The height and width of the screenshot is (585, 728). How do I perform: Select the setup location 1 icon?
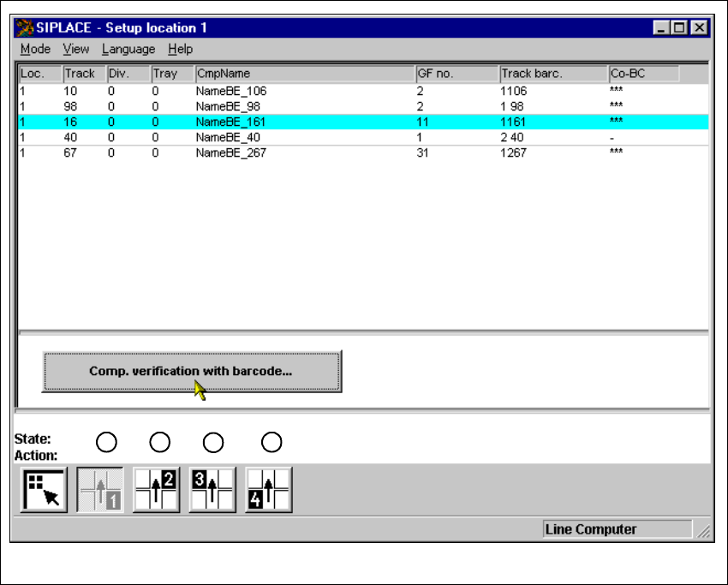coord(100,490)
